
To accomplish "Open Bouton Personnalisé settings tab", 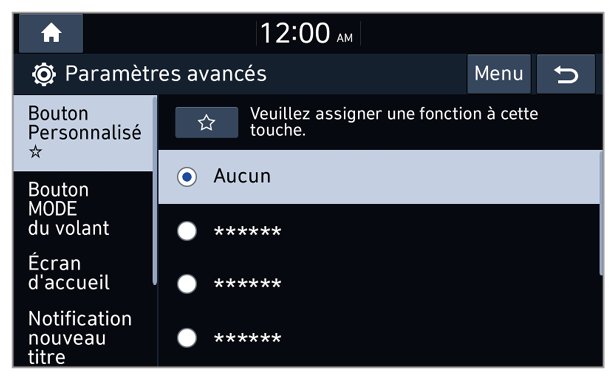I will coord(83,133).
